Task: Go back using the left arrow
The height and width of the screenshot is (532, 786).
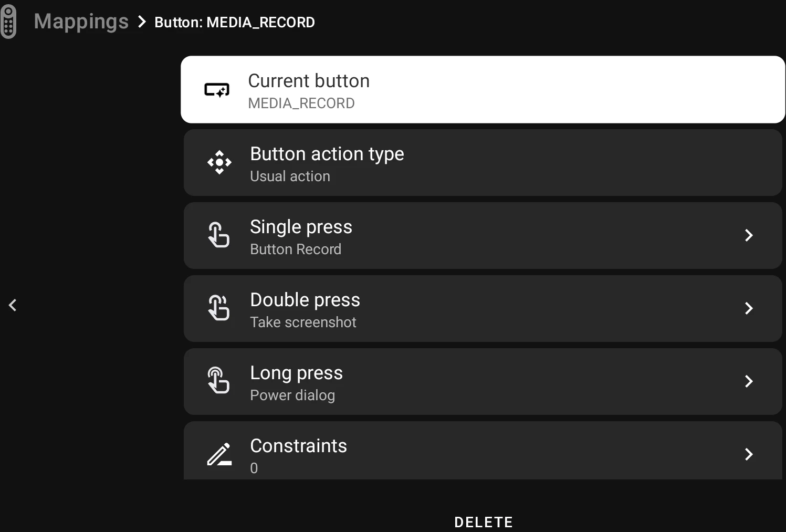Action: pyautogui.click(x=13, y=305)
